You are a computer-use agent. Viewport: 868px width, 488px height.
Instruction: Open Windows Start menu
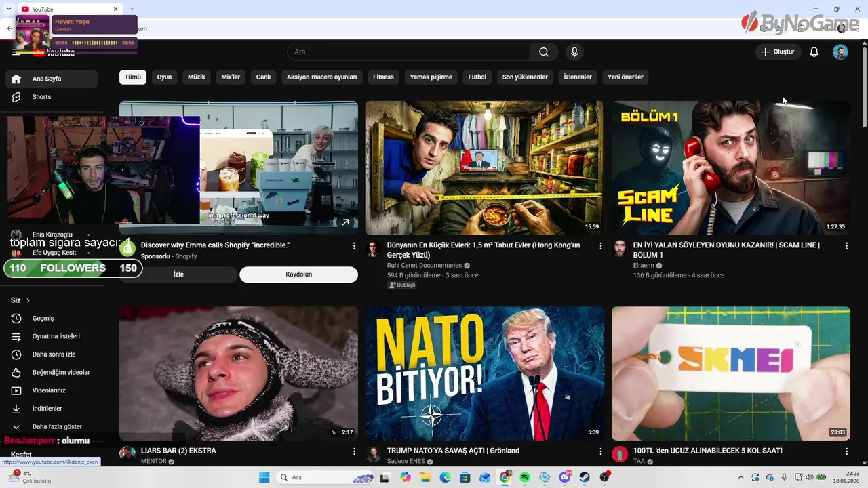(264, 477)
